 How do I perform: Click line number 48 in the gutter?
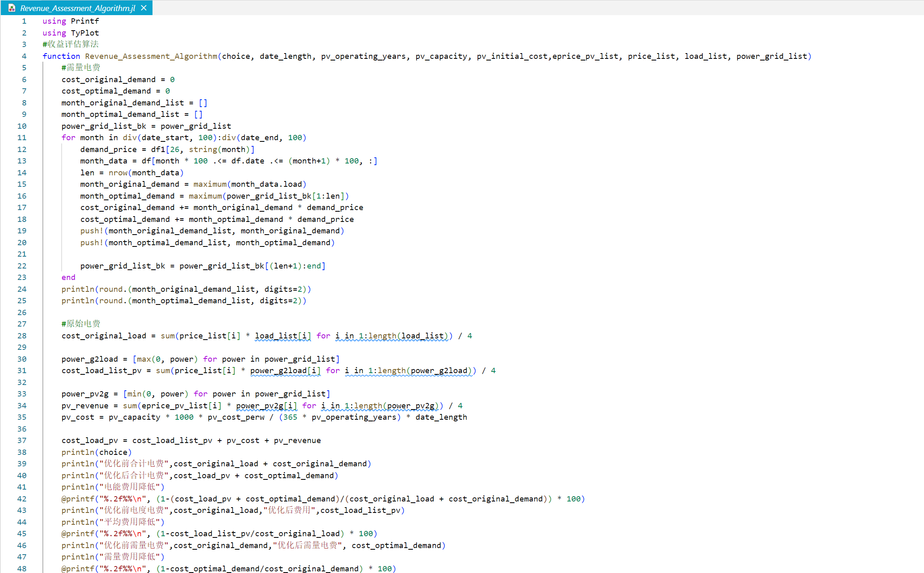coord(22,569)
